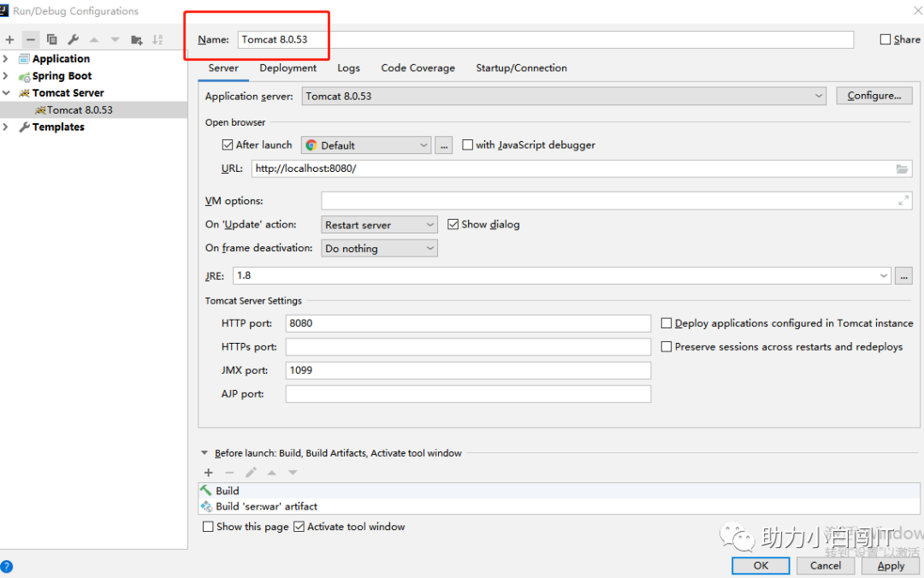Click AJP port field
The image size is (924, 578).
[469, 394]
